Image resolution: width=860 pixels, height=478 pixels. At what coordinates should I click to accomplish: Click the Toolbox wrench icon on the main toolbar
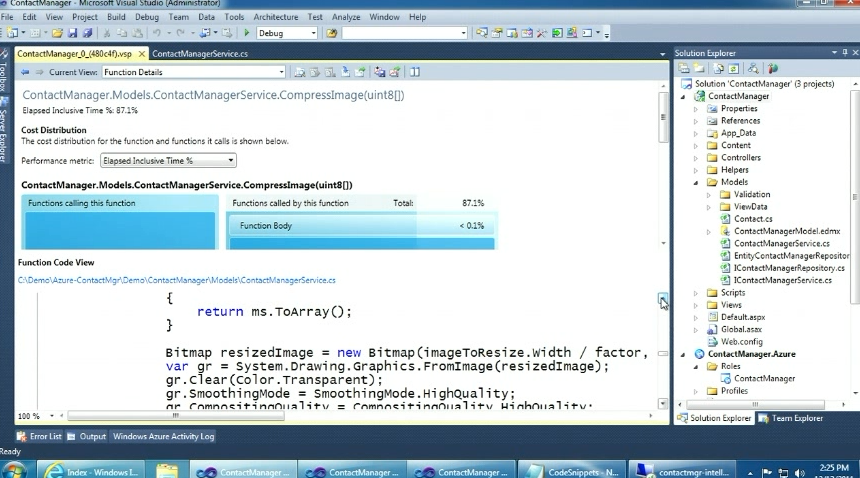542,33
